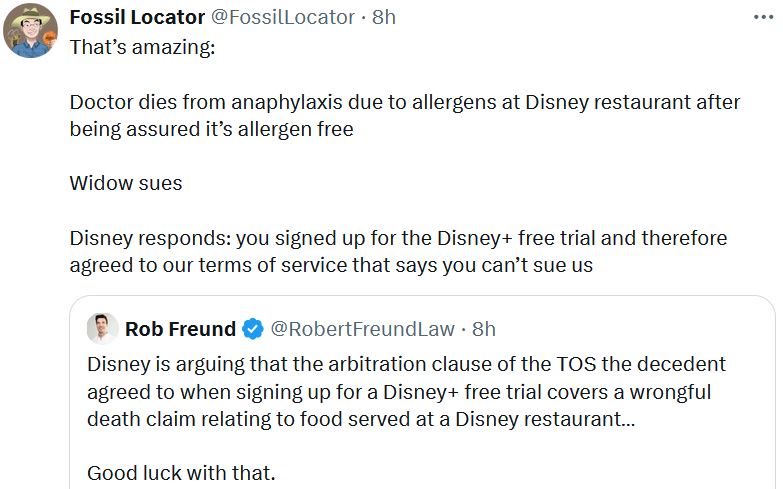Open the tweet's more options menu
Screen dimensions: 783x489
point(762,17)
